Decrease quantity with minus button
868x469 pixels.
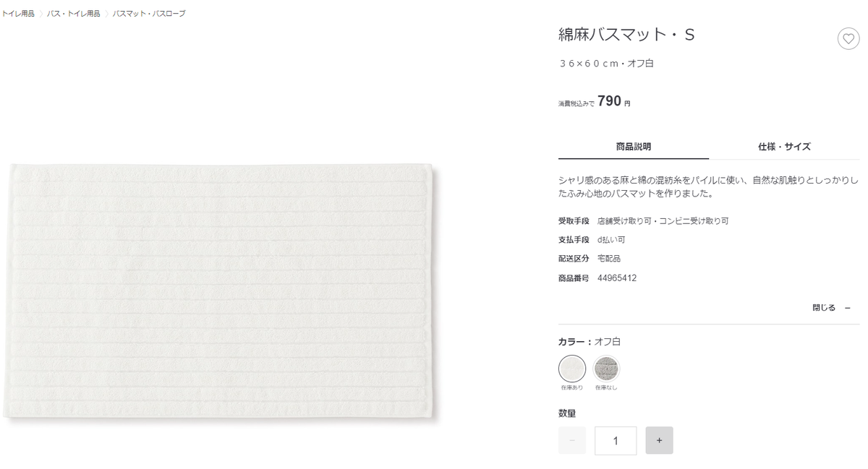point(572,440)
